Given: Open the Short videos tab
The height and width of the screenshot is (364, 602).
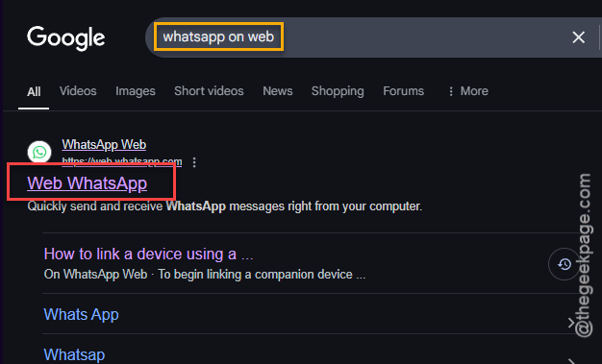Looking at the screenshot, I should click(x=209, y=91).
